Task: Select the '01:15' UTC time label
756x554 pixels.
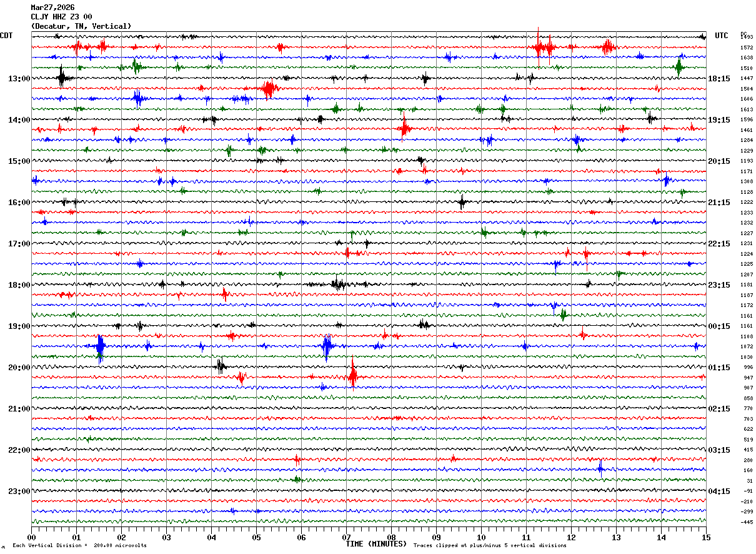Action: [719, 368]
